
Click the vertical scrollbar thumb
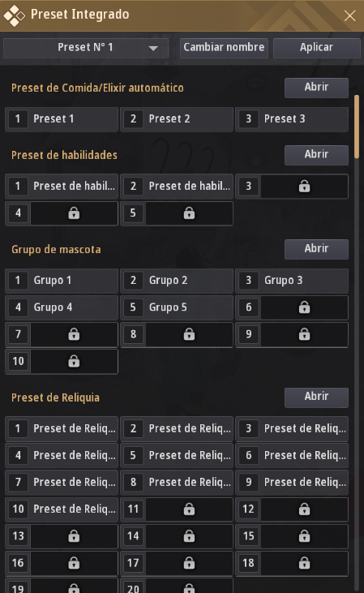(x=357, y=127)
